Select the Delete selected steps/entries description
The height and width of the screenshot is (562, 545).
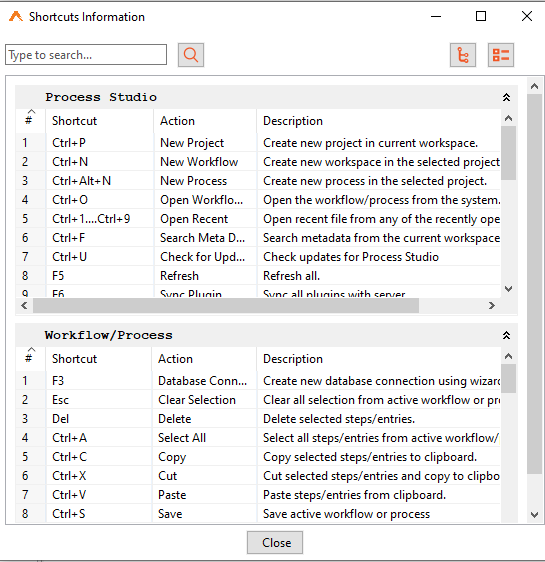click(x=379, y=419)
